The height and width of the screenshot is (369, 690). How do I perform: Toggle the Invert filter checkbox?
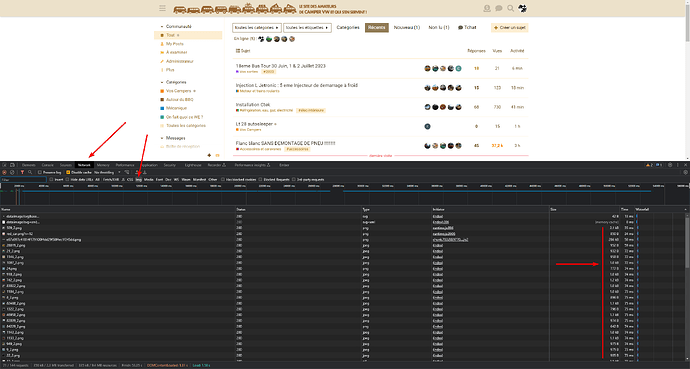(51, 179)
